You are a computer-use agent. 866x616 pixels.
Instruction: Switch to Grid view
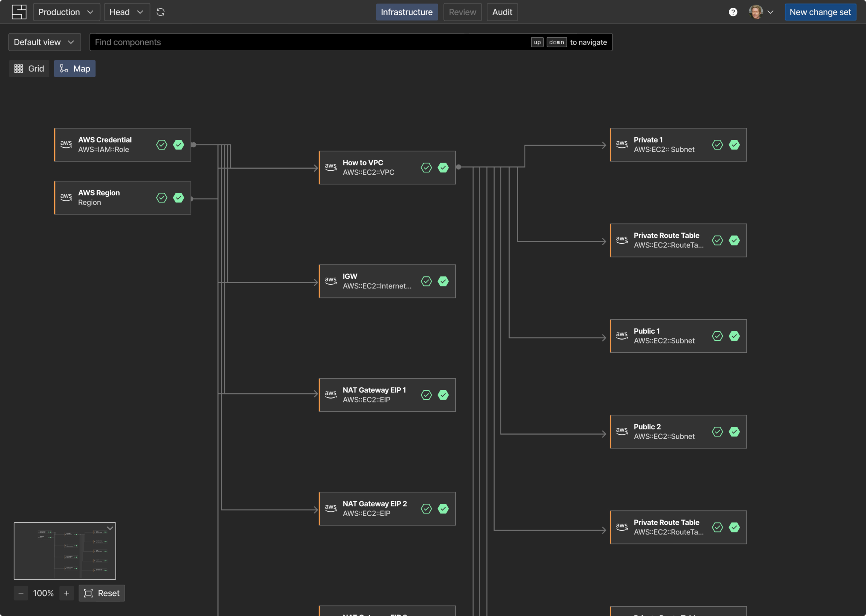tap(29, 69)
